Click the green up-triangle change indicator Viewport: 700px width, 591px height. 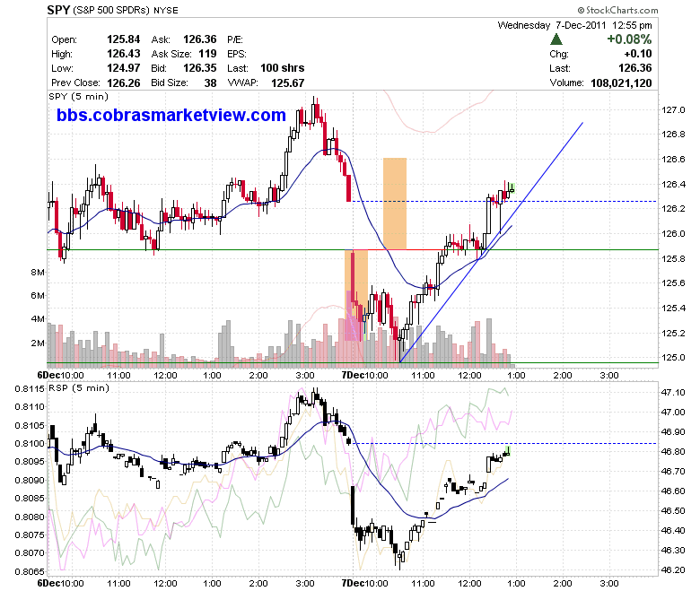pyautogui.click(x=556, y=39)
